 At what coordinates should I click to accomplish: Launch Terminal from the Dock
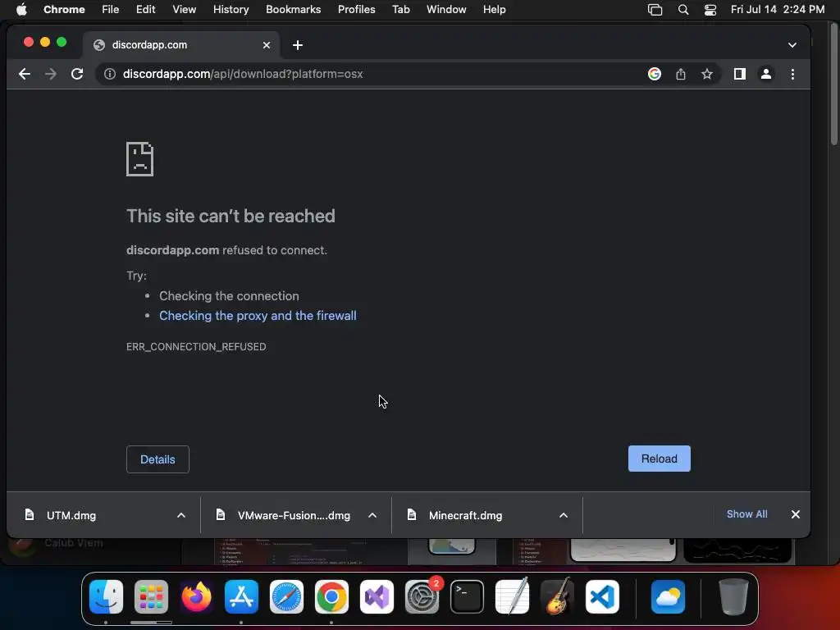[467, 597]
